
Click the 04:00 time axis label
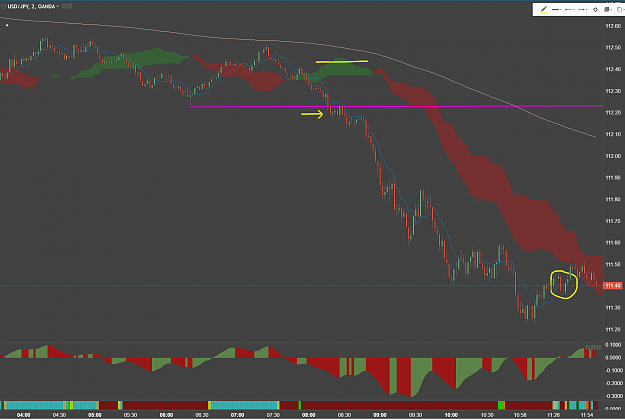tap(24, 415)
